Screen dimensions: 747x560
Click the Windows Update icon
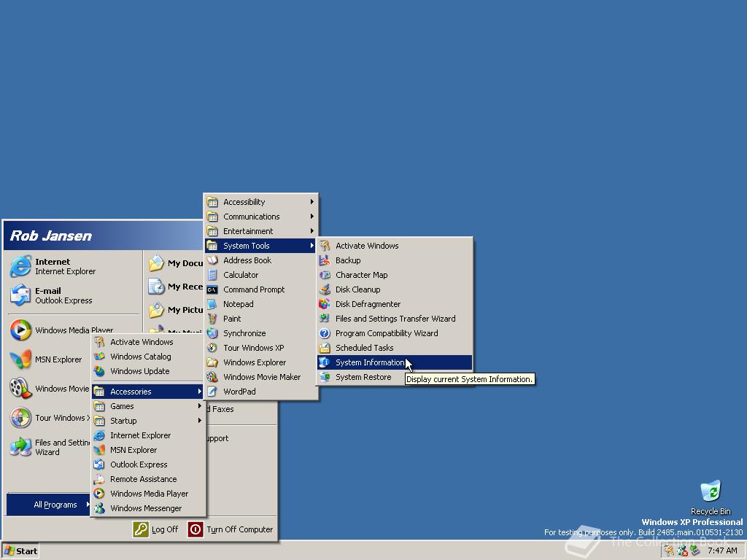(99, 371)
